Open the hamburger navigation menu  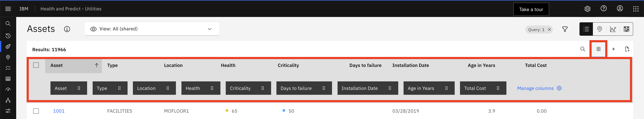point(8,9)
